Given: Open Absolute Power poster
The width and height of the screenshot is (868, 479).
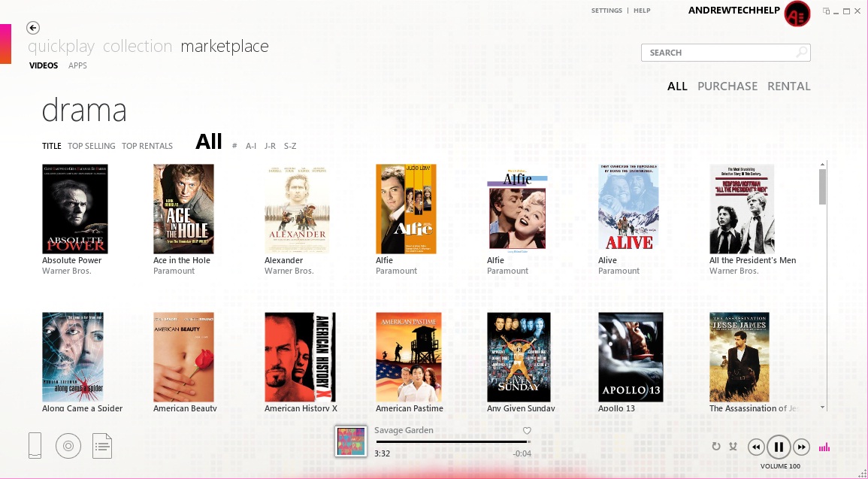Looking at the screenshot, I should pyautogui.click(x=75, y=209).
